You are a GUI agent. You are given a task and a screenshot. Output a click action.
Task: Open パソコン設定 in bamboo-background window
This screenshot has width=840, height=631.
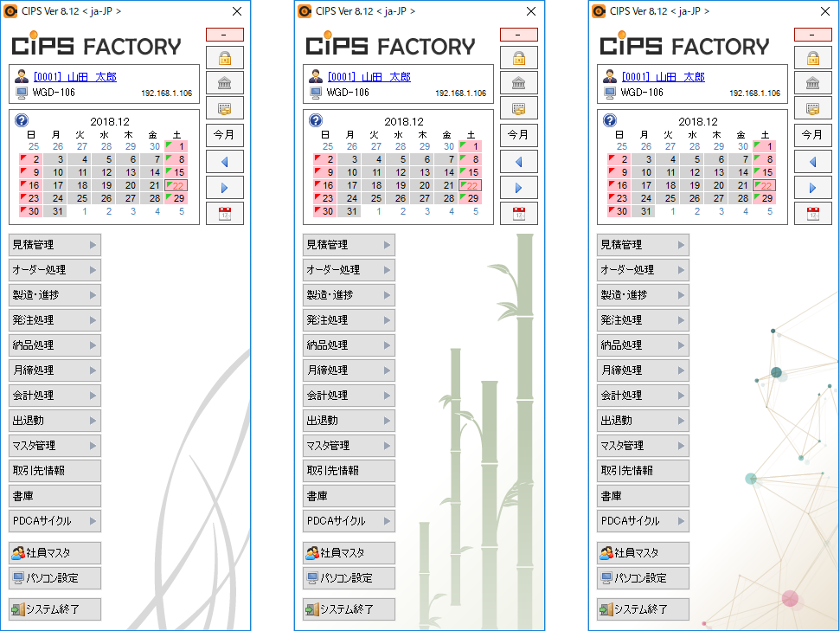pos(349,578)
